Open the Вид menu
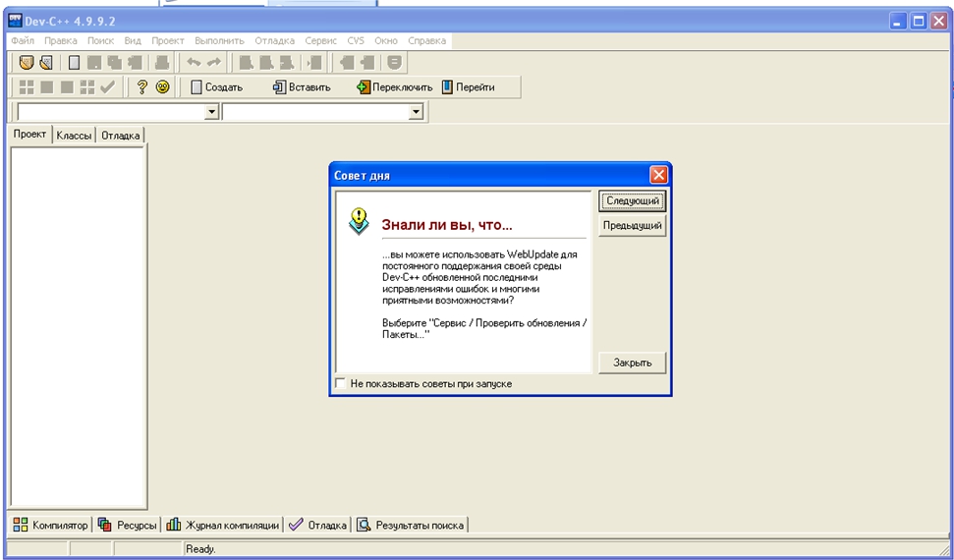954x560 pixels. 133,41
